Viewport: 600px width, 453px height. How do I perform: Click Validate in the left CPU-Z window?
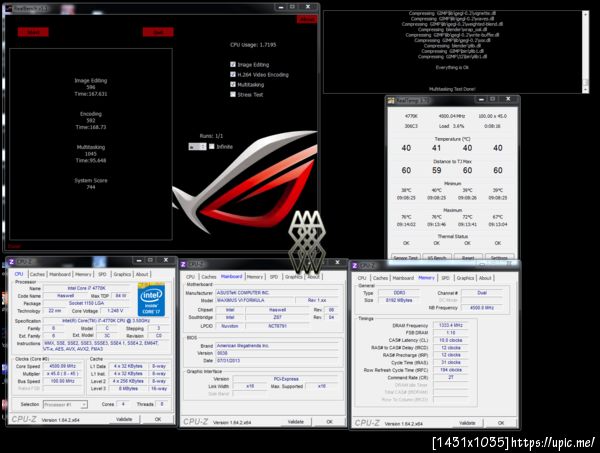(x=124, y=419)
